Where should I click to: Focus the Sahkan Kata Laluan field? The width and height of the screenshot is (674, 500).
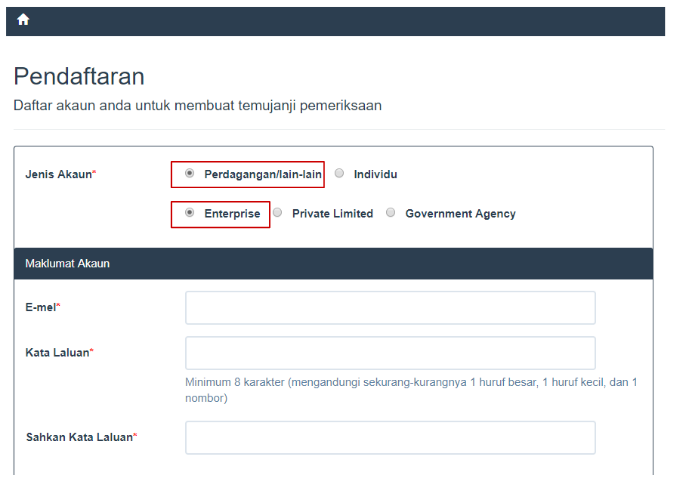tap(390, 437)
